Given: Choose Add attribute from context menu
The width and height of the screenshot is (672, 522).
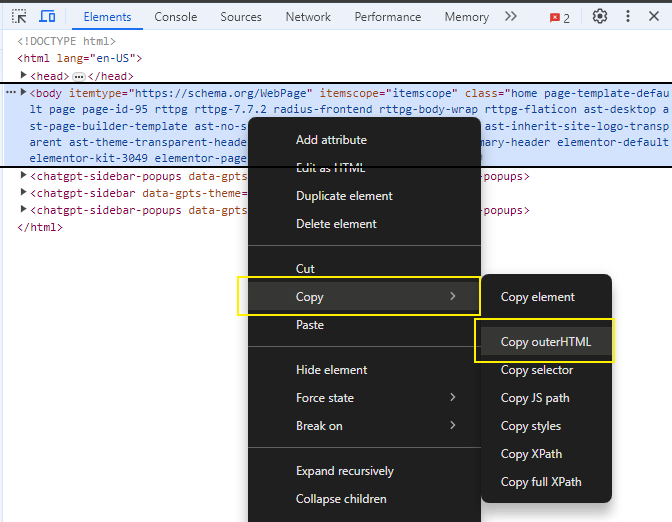Looking at the screenshot, I should (364, 140).
